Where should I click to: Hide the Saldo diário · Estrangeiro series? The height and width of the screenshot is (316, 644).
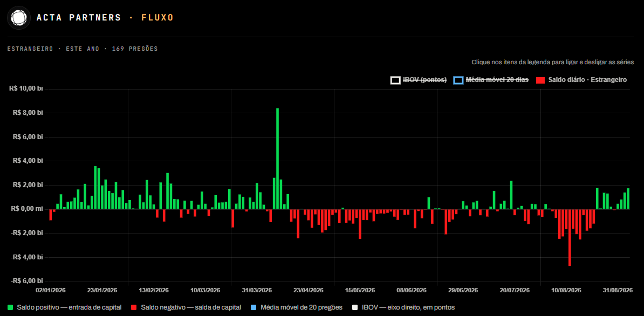(x=581, y=80)
